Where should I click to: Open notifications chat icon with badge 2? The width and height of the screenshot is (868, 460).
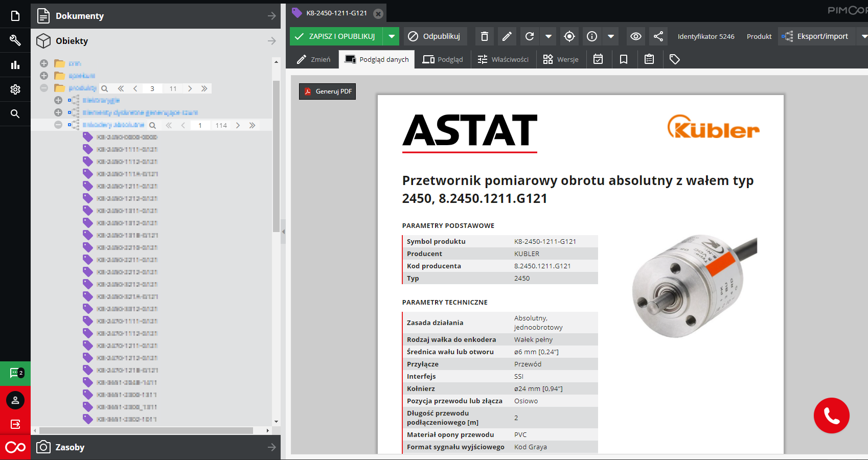coord(15,374)
